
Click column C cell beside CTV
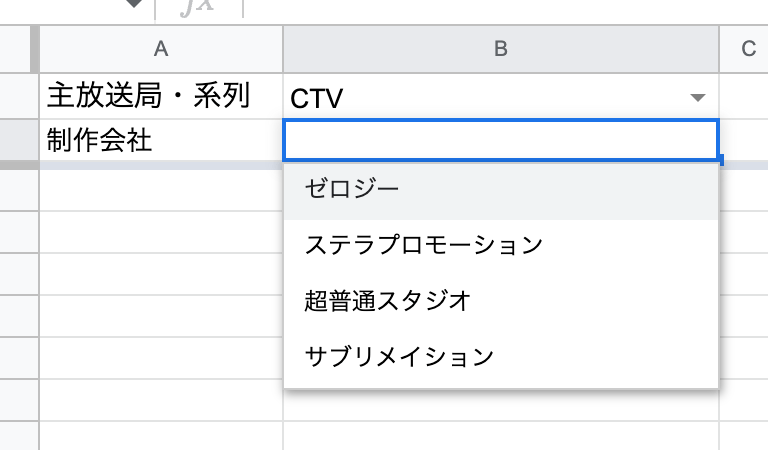coord(744,97)
